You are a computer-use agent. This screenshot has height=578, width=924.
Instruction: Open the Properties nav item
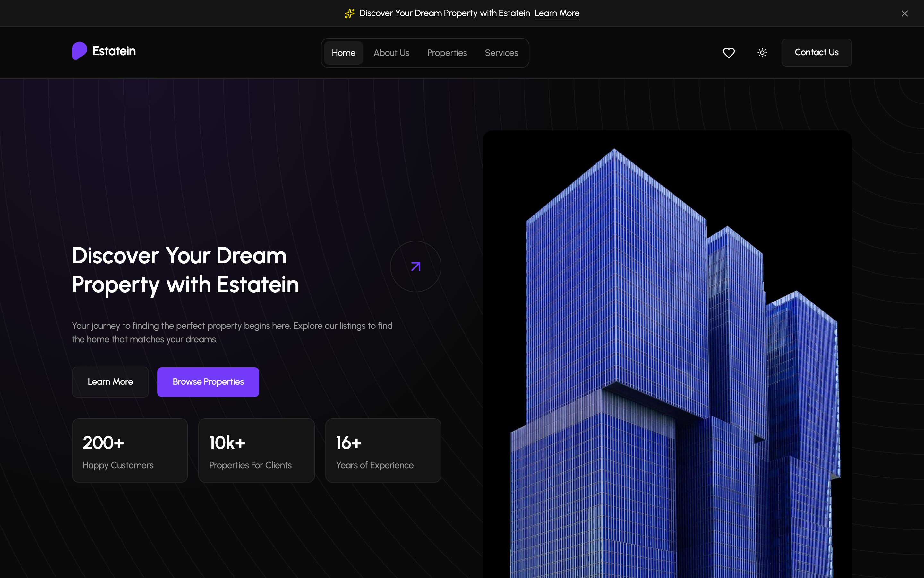[x=447, y=53]
